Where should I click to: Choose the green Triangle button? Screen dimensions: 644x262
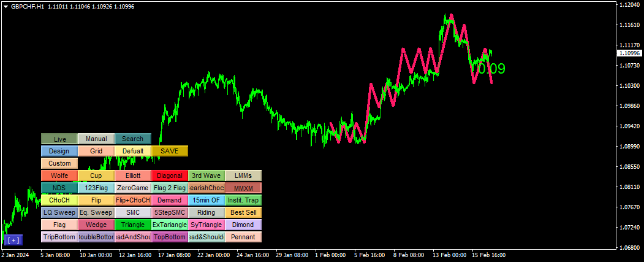pos(133,225)
